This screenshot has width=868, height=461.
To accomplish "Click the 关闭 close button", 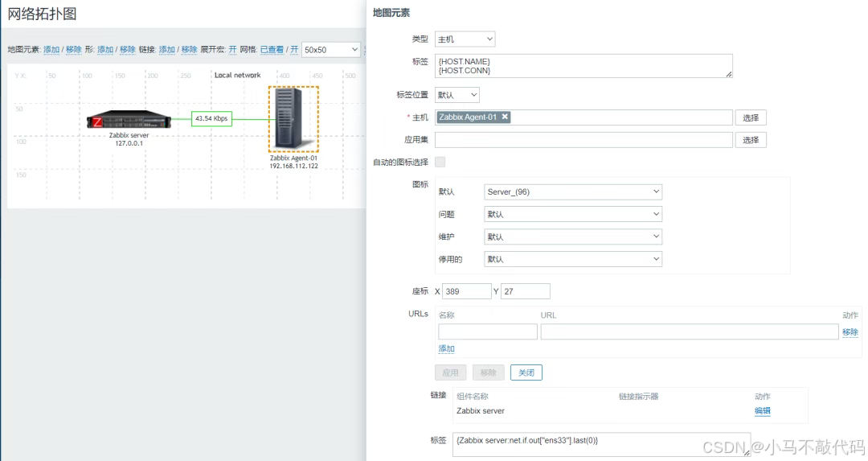I will pos(526,373).
